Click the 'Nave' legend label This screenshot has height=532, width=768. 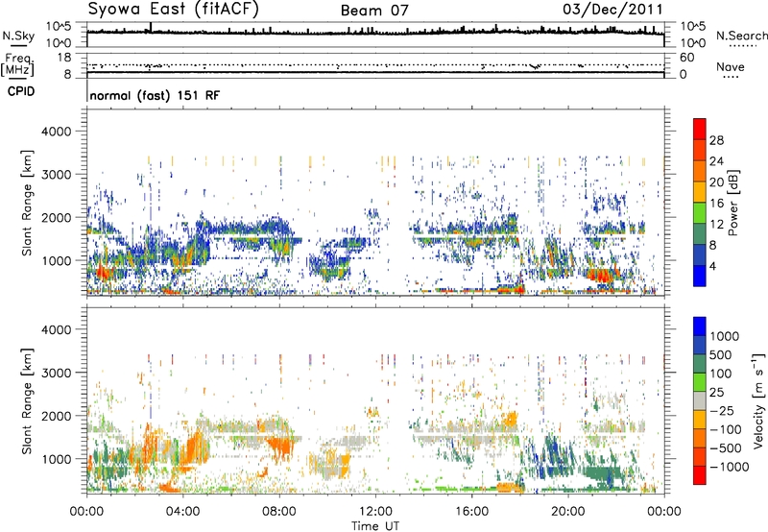731,66
